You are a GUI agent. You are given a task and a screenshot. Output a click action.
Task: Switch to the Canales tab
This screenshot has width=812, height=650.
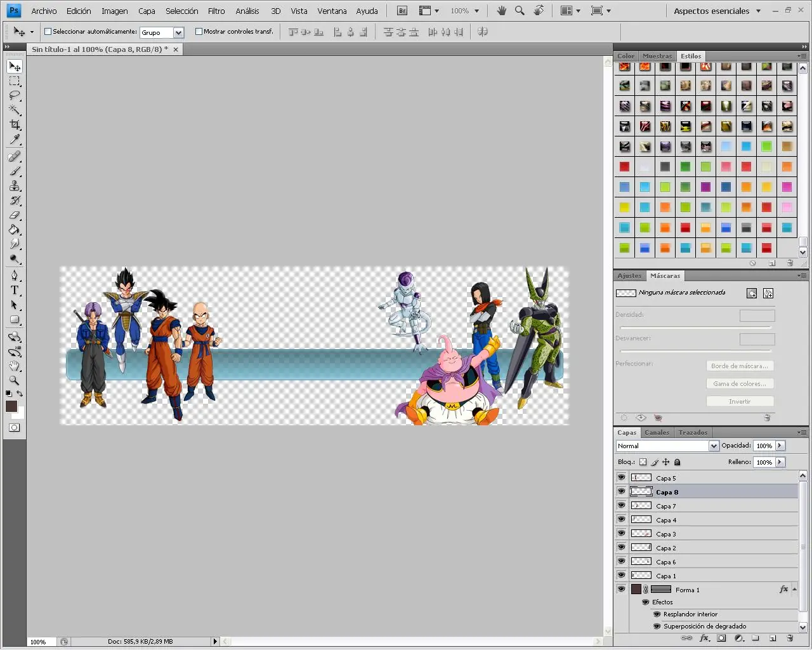[x=657, y=432]
